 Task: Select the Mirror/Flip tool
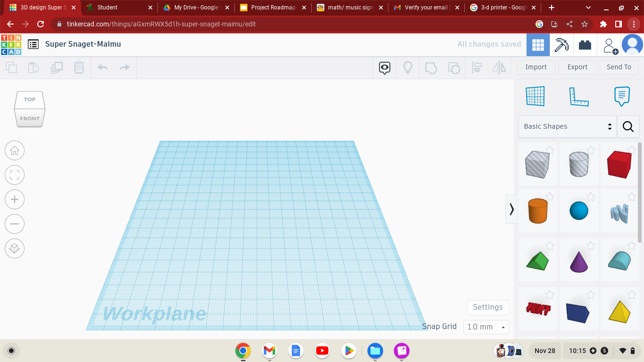click(x=499, y=67)
